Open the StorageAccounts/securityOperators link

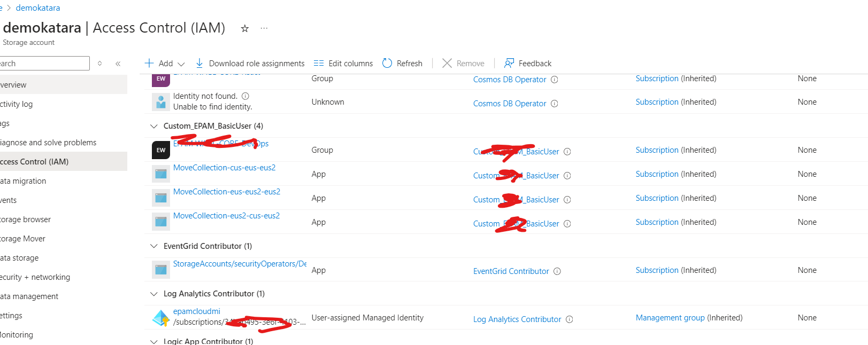[x=240, y=264]
